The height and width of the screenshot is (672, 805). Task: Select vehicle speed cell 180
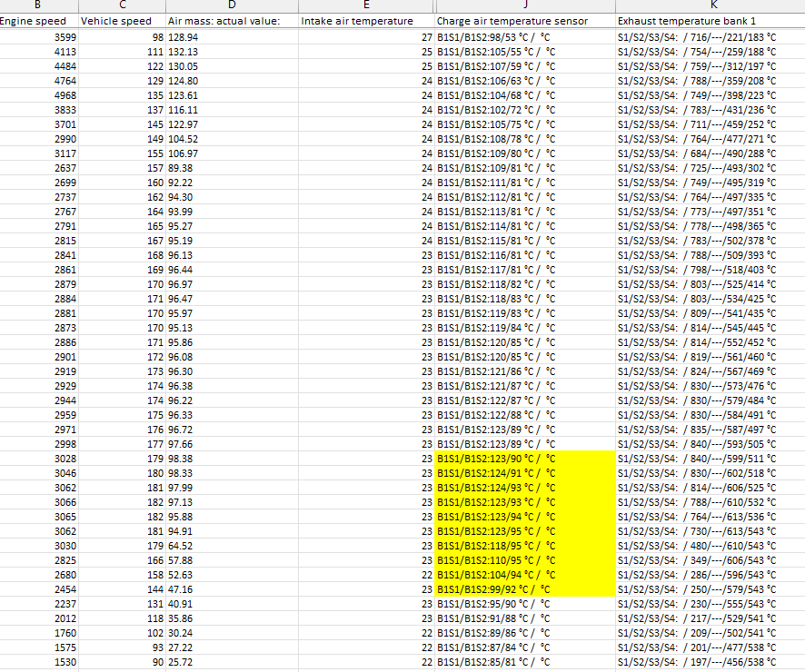pyautogui.click(x=122, y=473)
